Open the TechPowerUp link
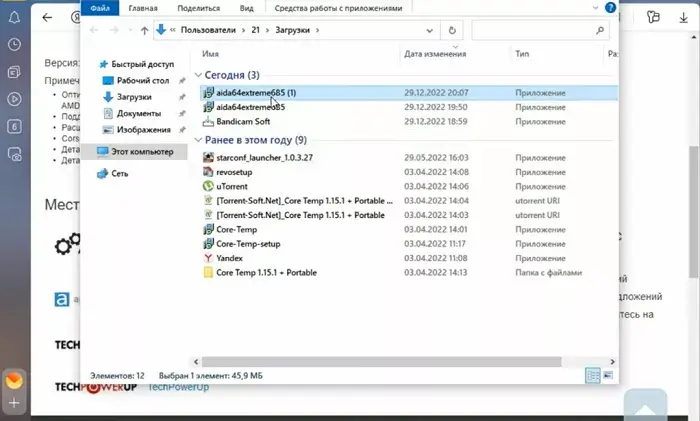Screen dimensions: 700x421 [x=181, y=386]
